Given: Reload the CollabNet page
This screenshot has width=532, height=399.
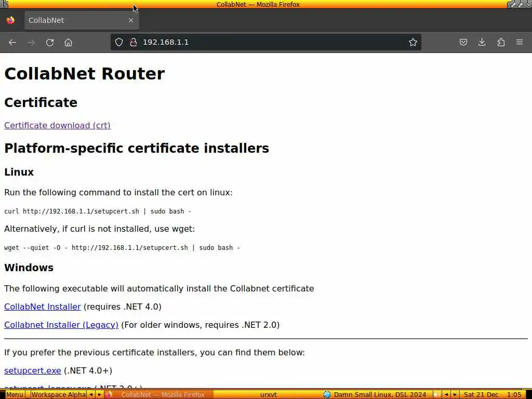Looking at the screenshot, I should pos(50,43).
